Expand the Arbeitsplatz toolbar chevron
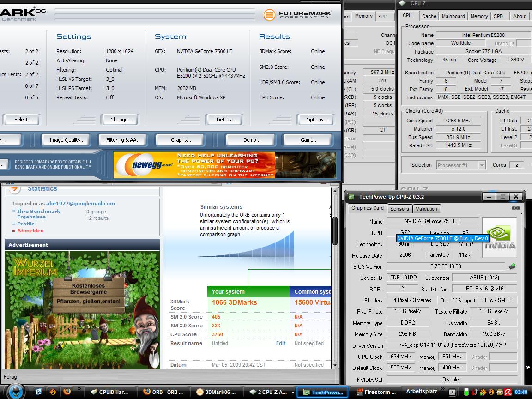The height and width of the screenshot is (399, 532). (443, 389)
